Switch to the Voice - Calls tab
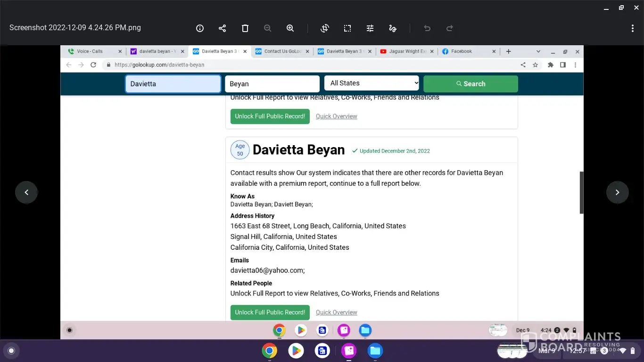The image size is (644, 362). (x=90, y=51)
